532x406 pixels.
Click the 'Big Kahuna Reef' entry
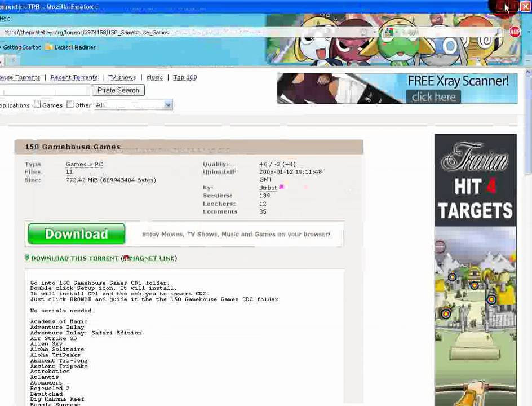tap(57, 399)
